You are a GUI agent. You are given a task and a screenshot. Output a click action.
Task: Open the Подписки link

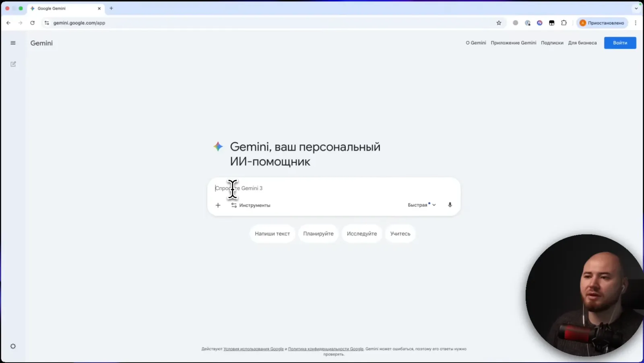point(552,43)
